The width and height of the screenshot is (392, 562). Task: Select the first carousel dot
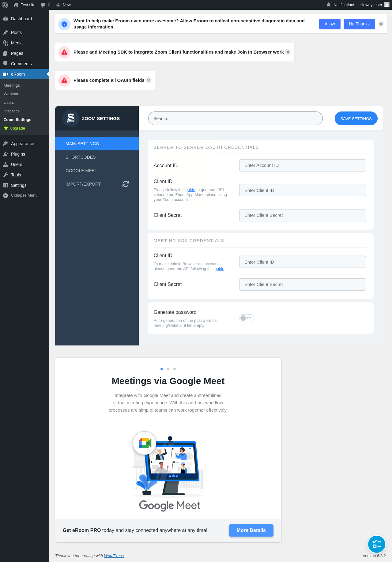(x=162, y=369)
